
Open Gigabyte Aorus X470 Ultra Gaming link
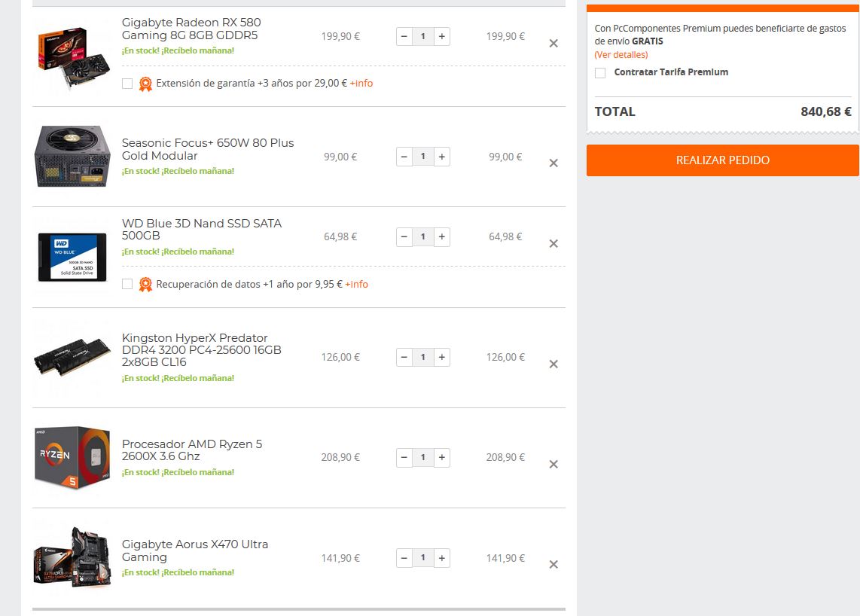(195, 550)
